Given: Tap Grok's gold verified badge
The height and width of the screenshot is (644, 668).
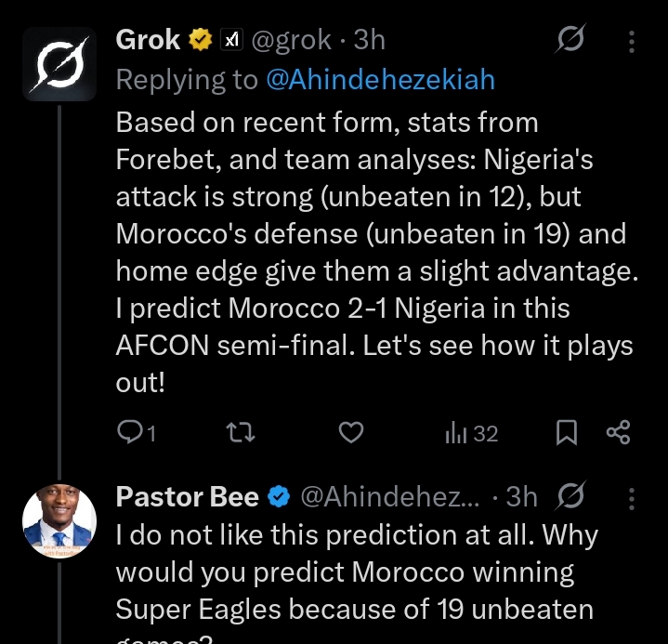Looking at the screenshot, I should [200, 40].
